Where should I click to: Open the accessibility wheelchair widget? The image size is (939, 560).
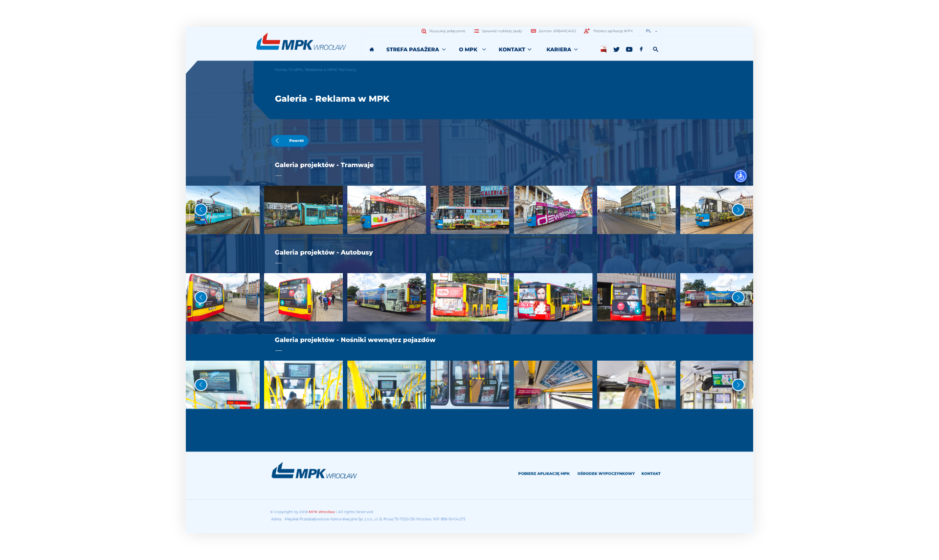click(x=740, y=176)
